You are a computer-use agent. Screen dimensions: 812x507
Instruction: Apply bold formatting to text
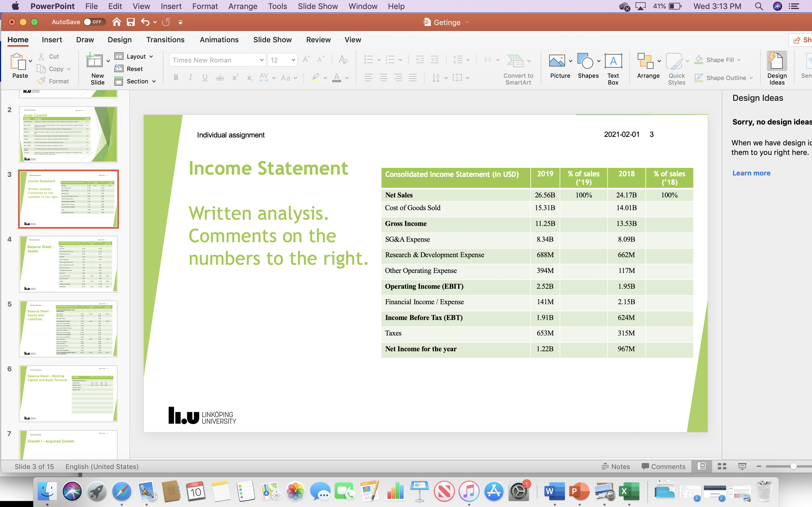tap(175, 77)
